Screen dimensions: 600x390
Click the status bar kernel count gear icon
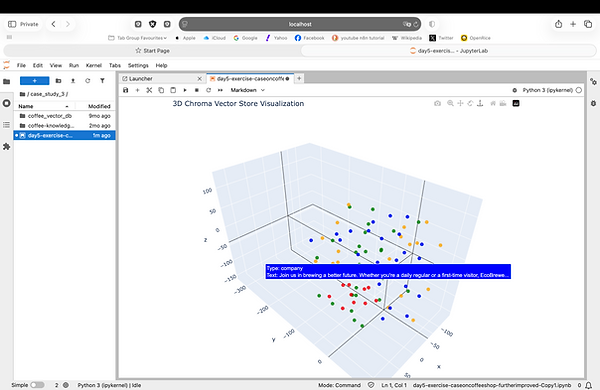pyautogui.click(x=66, y=385)
